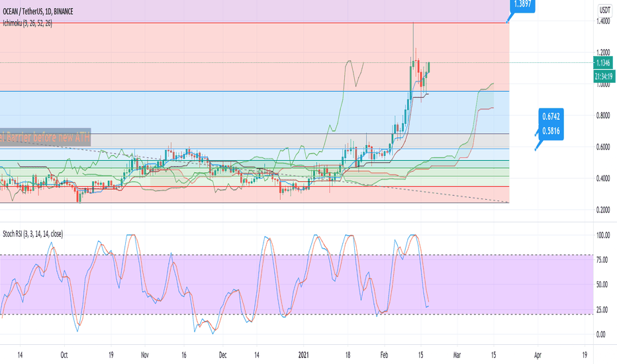Click the 0.4000 price axis label

pos(603,179)
